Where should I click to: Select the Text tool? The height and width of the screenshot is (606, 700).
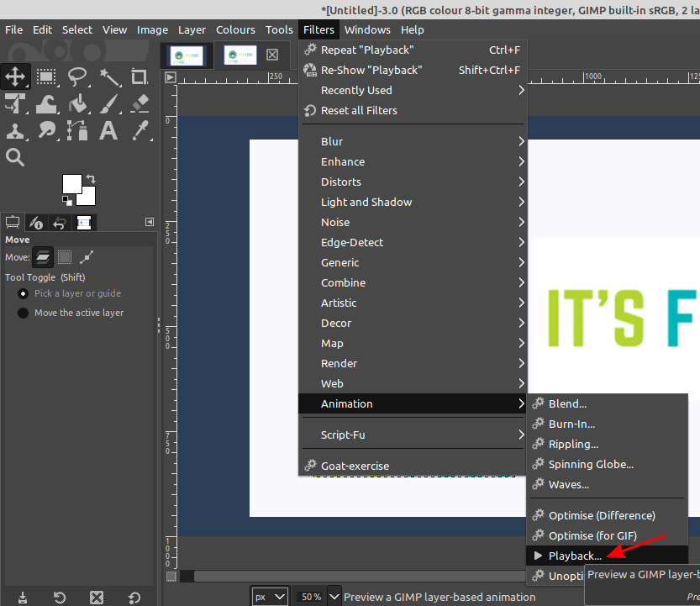coord(108,130)
